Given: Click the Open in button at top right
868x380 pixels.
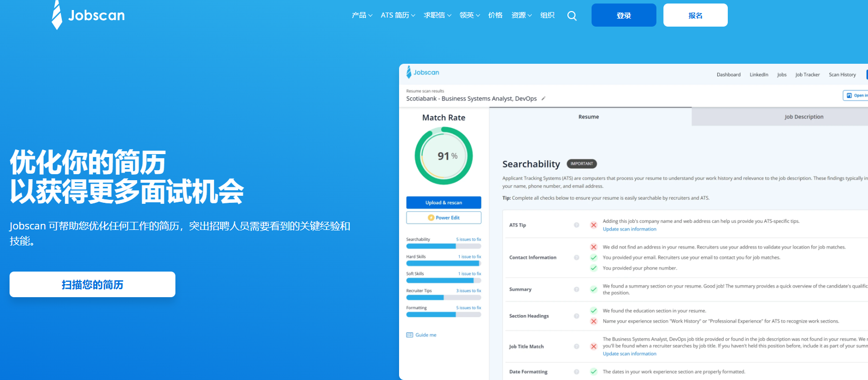Looking at the screenshot, I should click(x=855, y=95).
